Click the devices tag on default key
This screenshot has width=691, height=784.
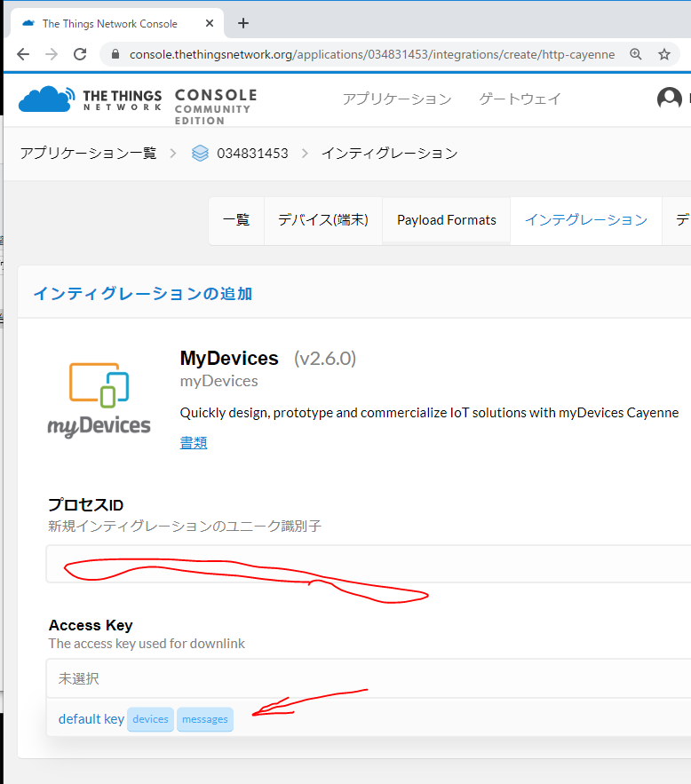coord(150,719)
